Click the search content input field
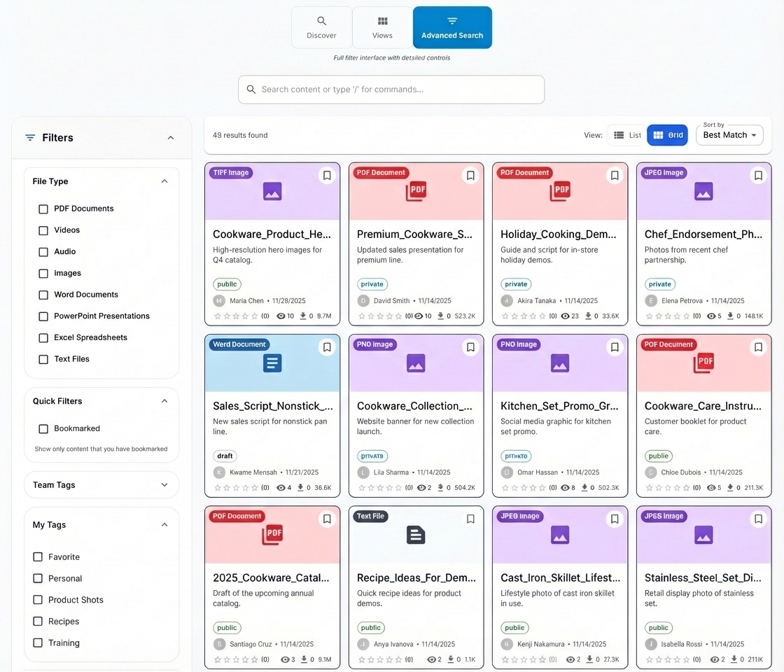Viewport: 784px width, 672px height. coord(391,90)
